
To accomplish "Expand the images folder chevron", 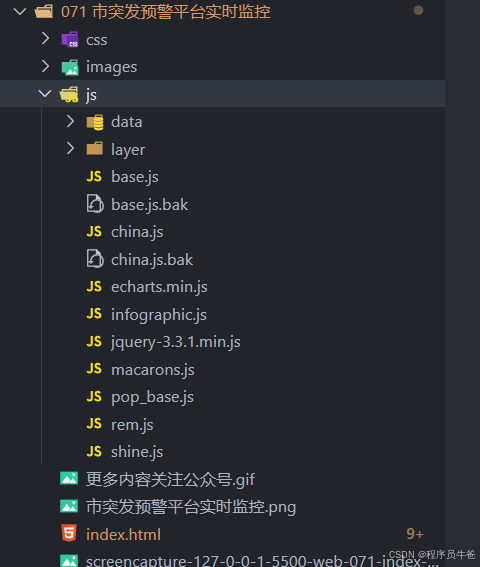I will (x=45, y=66).
